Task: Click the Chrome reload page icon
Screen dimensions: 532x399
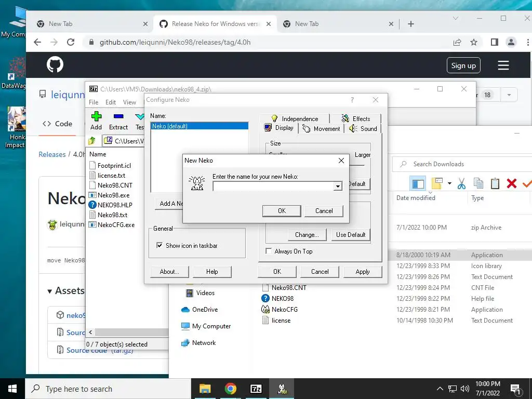Action: click(71, 42)
